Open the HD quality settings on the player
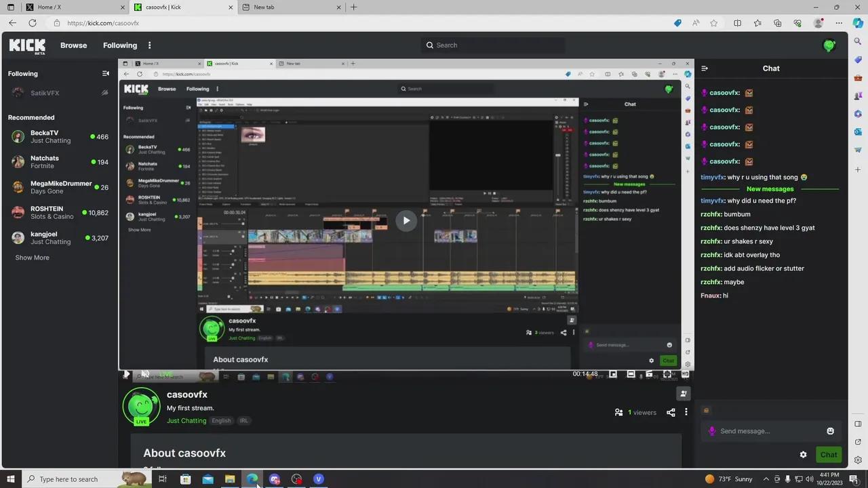868x488 pixels. pos(685,374)
